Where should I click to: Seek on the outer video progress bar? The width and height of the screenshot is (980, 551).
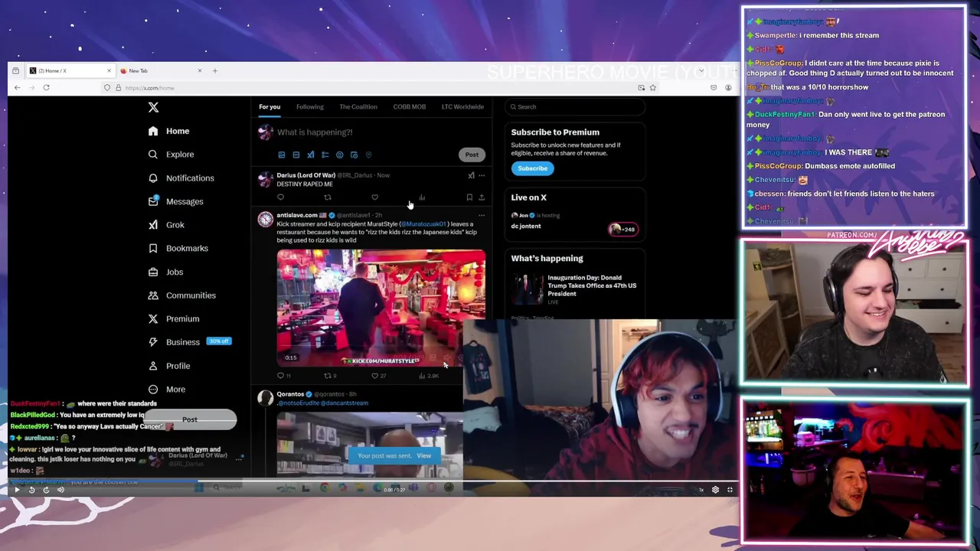[x=373, y=482]
